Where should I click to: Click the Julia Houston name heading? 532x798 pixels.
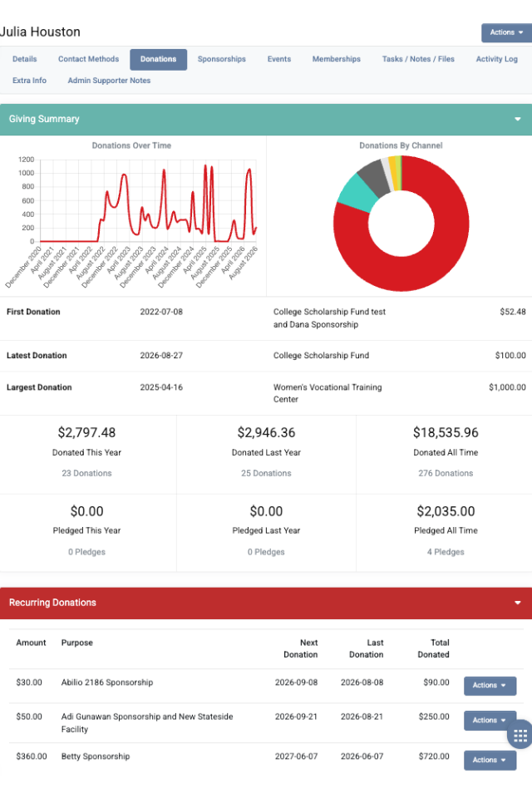40,32
